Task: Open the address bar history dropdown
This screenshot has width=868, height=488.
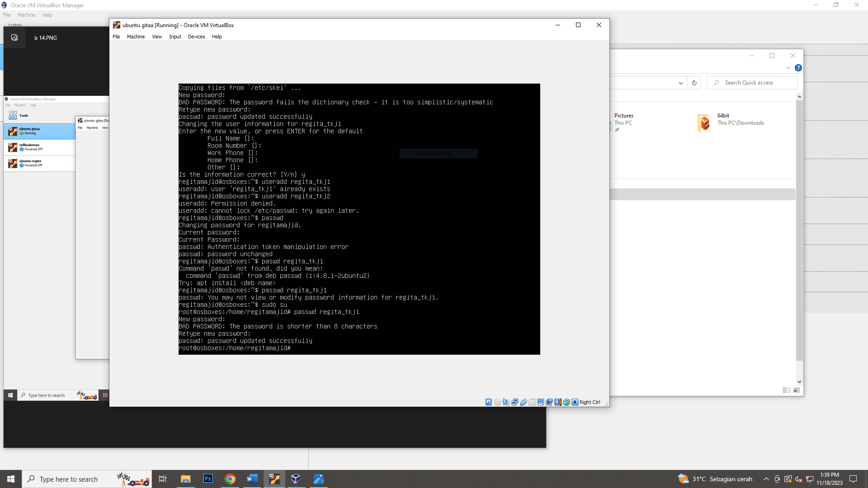Action: point(680,83)
